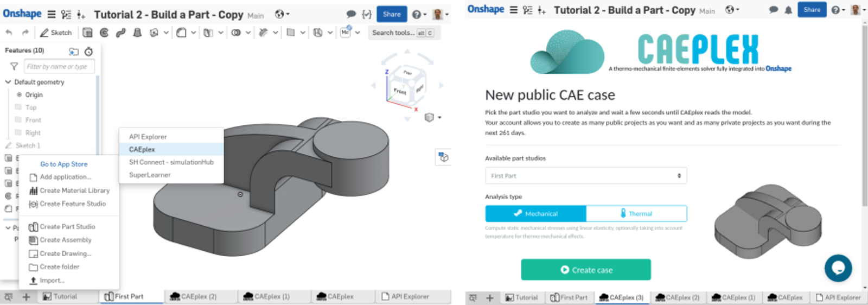Screen dimensions: 868x305
Task: Open the custom features Mc icon
Action: coord(346,33)
